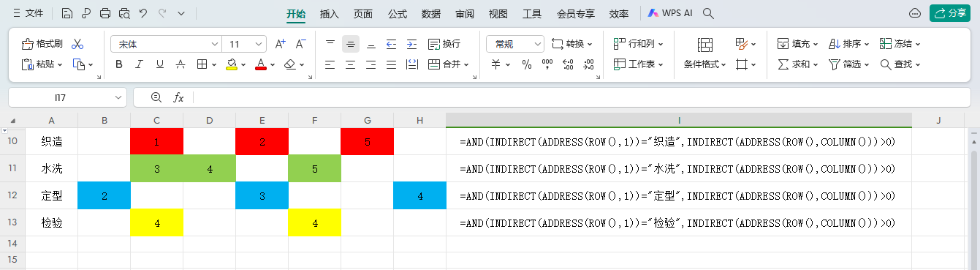Open the font name dropdown 宋体
Viewport: 980px width, 270px height.
(x=165, y=44)
